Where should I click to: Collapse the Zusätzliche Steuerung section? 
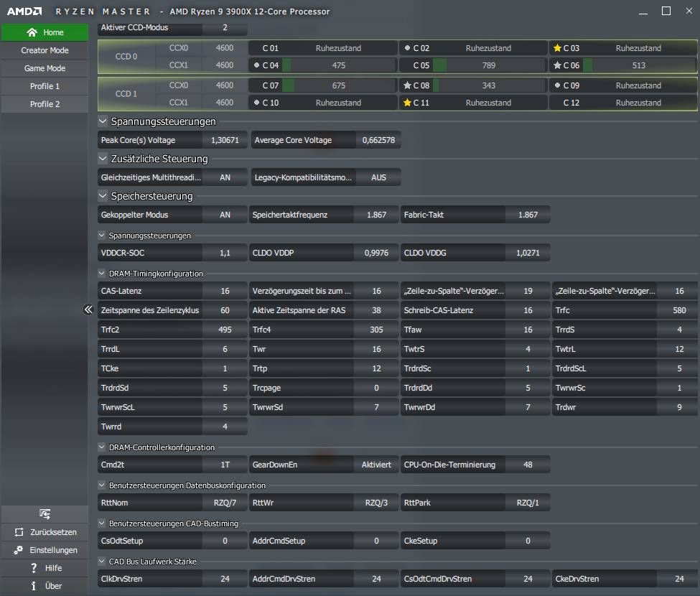(103, 159)
